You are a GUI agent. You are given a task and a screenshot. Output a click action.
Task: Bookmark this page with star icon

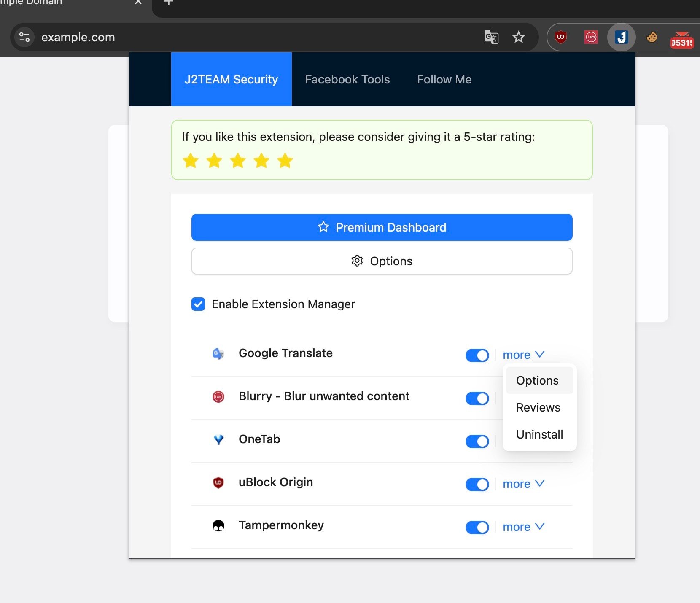click(x=518, y=37)
